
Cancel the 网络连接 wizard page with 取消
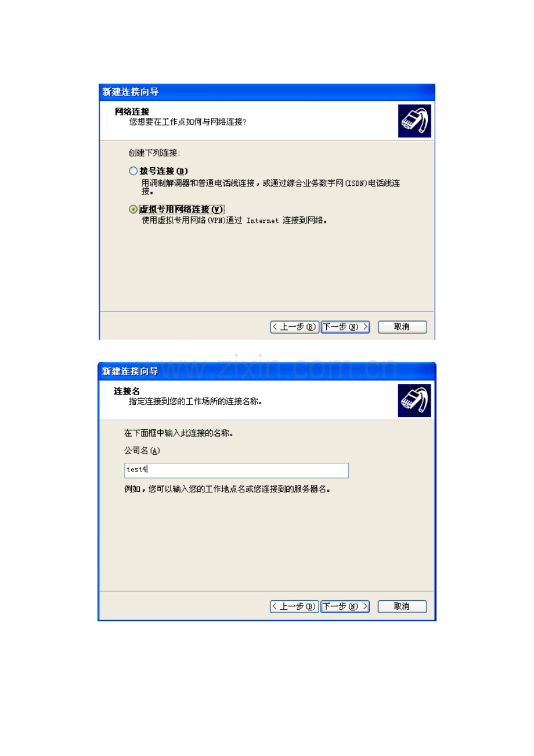(x=402, y=327)
